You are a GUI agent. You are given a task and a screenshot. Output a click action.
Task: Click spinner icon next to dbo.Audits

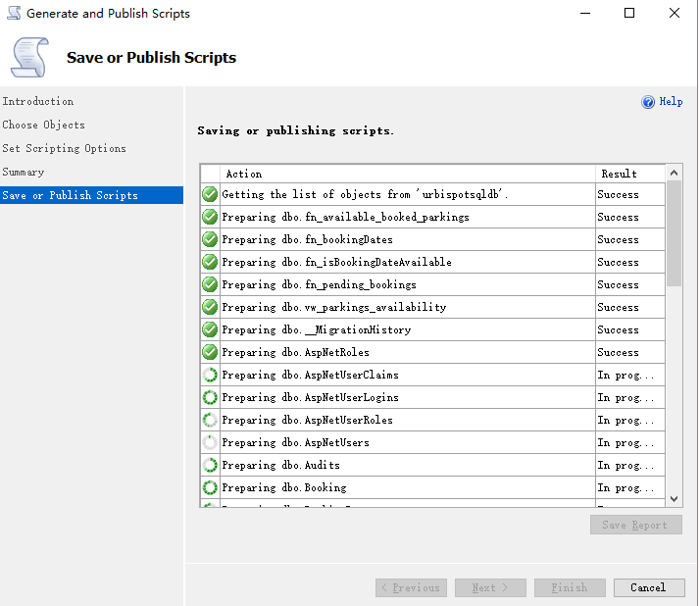(x=210, y=465)
